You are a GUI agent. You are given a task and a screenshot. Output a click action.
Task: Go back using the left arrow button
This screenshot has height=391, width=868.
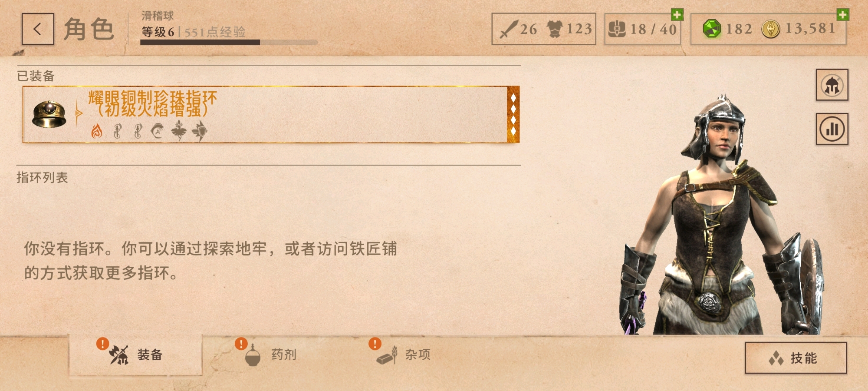tap(38, 29)
